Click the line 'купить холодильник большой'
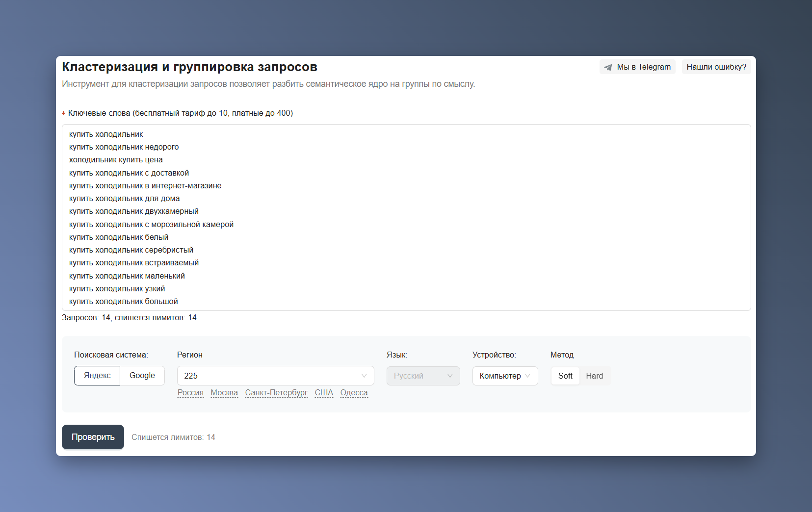The width and height of the screenshot is (812, 512). [123, 302]
